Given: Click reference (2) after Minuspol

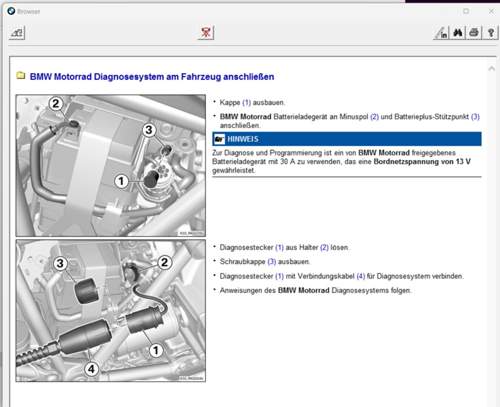Looking at the screenshot, I should (374, 117).
